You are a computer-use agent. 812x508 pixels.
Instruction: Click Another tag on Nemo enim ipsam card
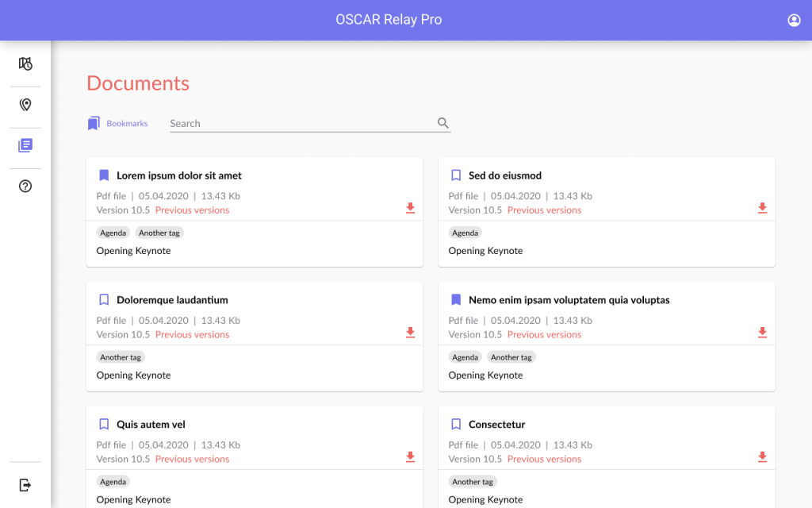[x=511, y=357]
